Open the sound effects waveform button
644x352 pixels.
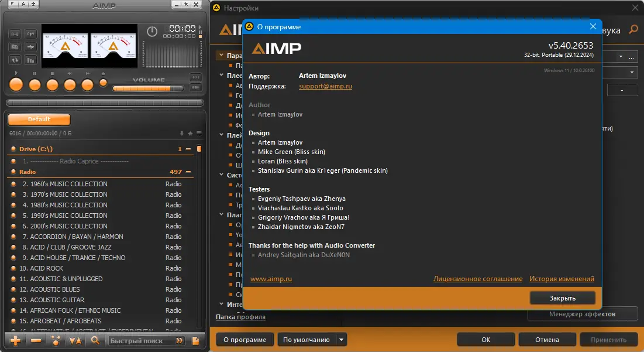point(30,47)
